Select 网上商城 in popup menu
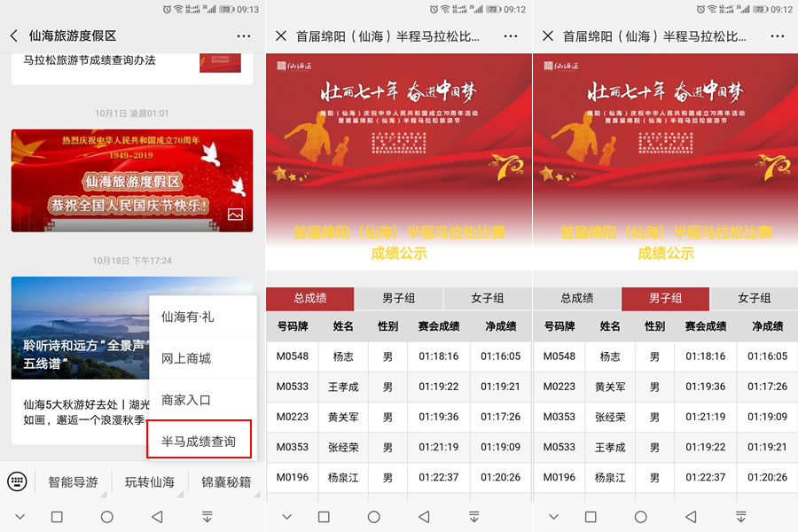798x532 pixels. point(202,358)
